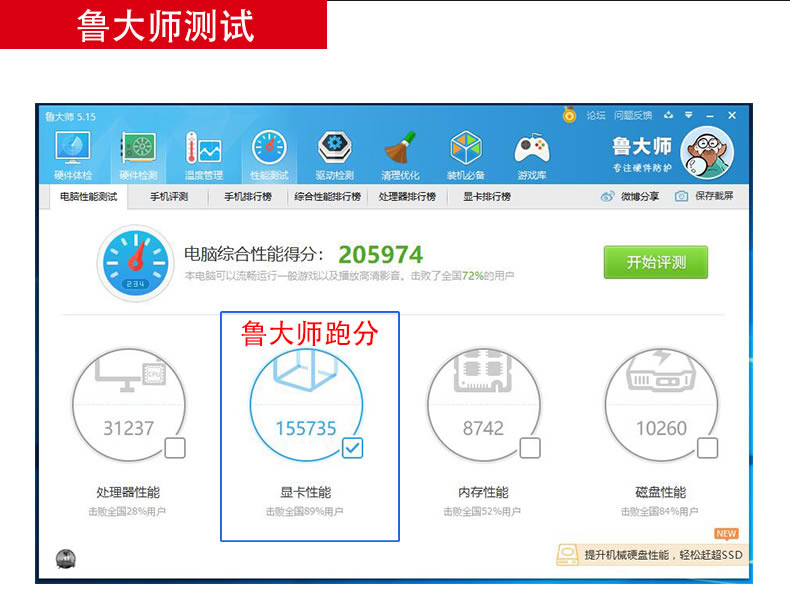Open the 问题反馈 feedback link
The width and height of the screenshot is (790, 615).
(633, 115)
